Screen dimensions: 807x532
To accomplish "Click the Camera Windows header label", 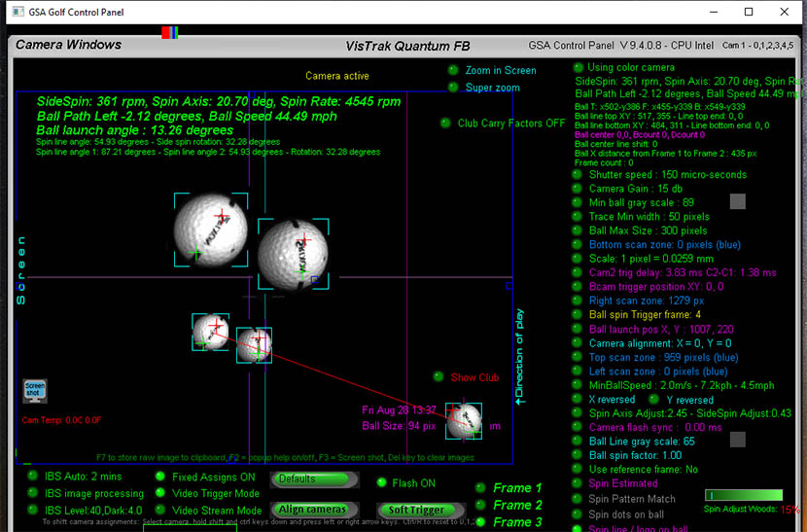I will 68,45.
